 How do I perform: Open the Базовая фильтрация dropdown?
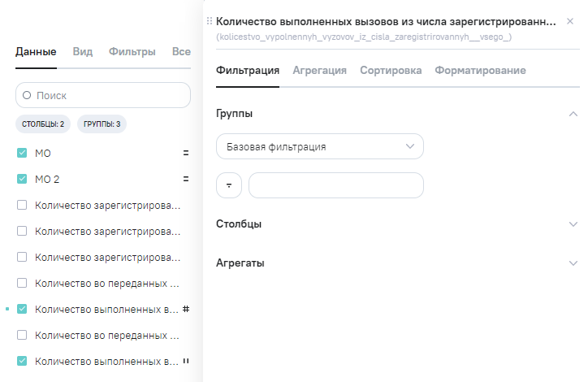(320, 146)
